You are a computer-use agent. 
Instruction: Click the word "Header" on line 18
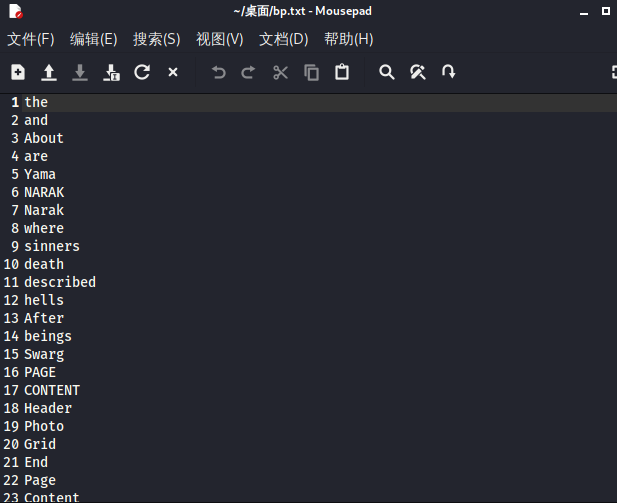pos(48,408)
